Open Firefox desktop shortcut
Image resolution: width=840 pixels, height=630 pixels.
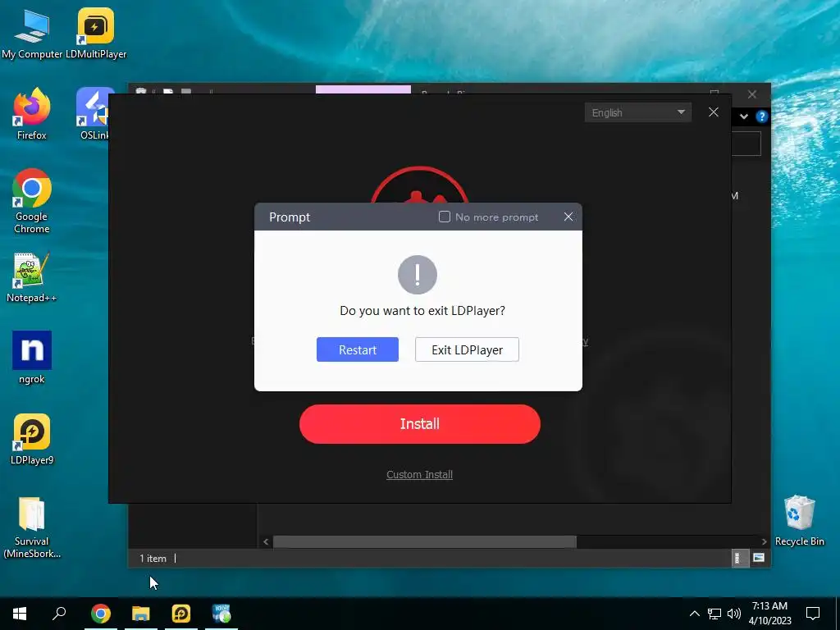pos(32,114)
